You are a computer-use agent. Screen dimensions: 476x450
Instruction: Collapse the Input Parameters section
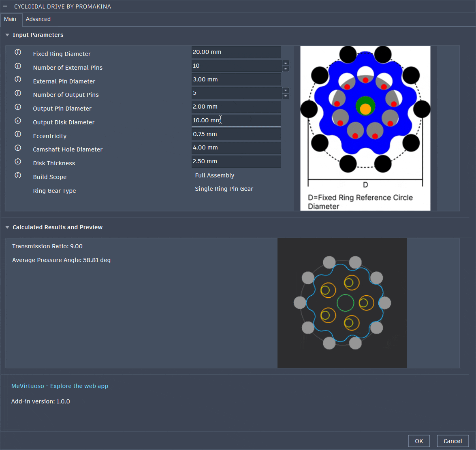7,35
